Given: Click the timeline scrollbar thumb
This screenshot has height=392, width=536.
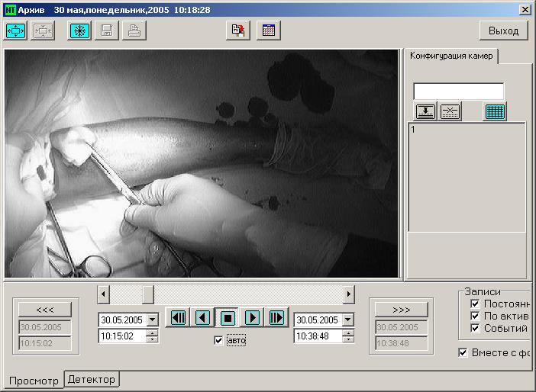Looking at the screenshot, I should 148,294.
